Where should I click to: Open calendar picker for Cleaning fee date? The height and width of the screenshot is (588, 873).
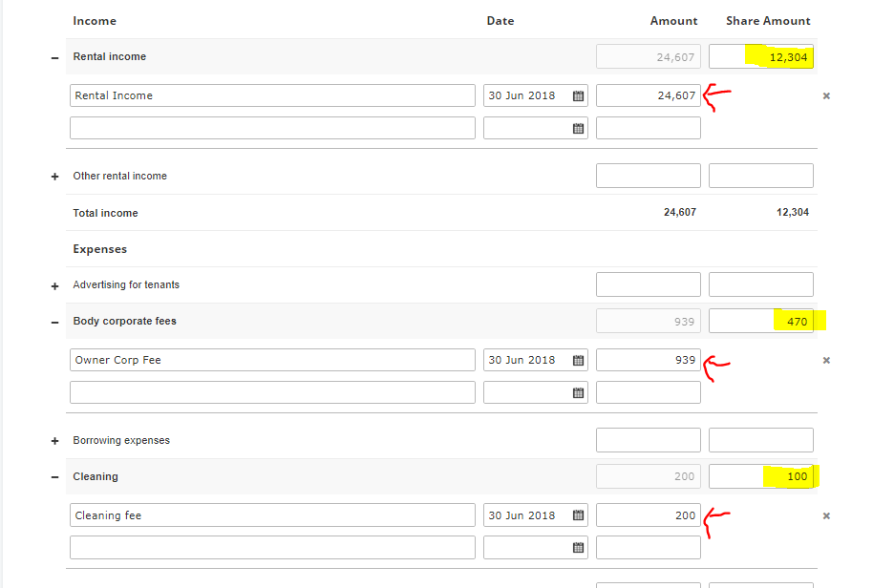(579, 515)
